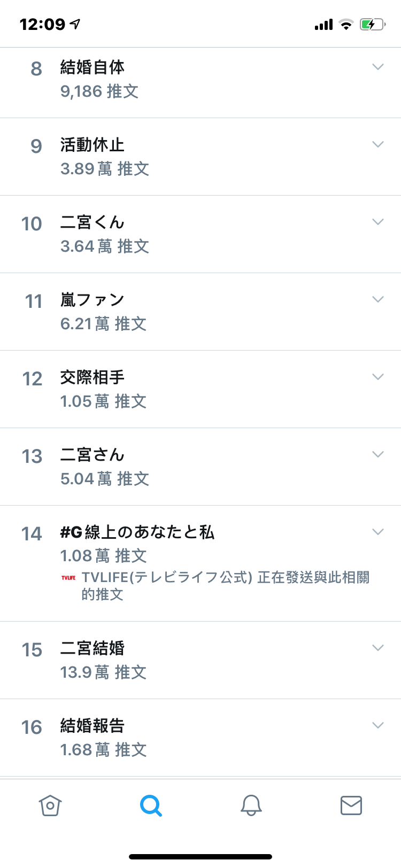This screenshot has width=401, height=868.
Task: Expand options chevron for 活動休止
Action: (378, 144)
